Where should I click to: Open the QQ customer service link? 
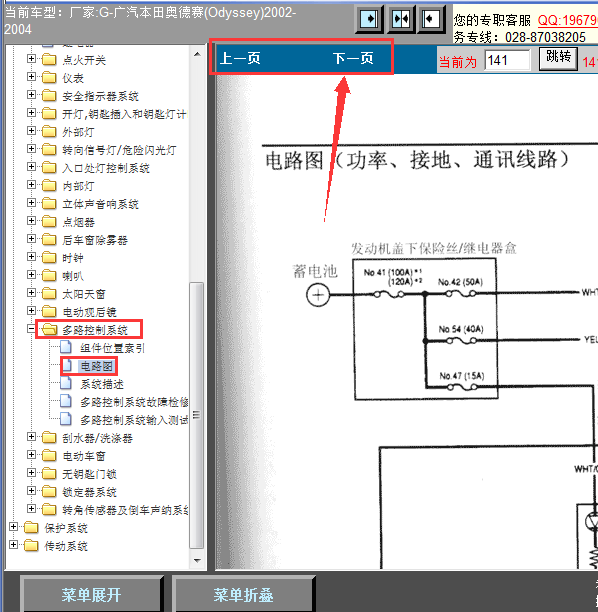tap(568, 20)
